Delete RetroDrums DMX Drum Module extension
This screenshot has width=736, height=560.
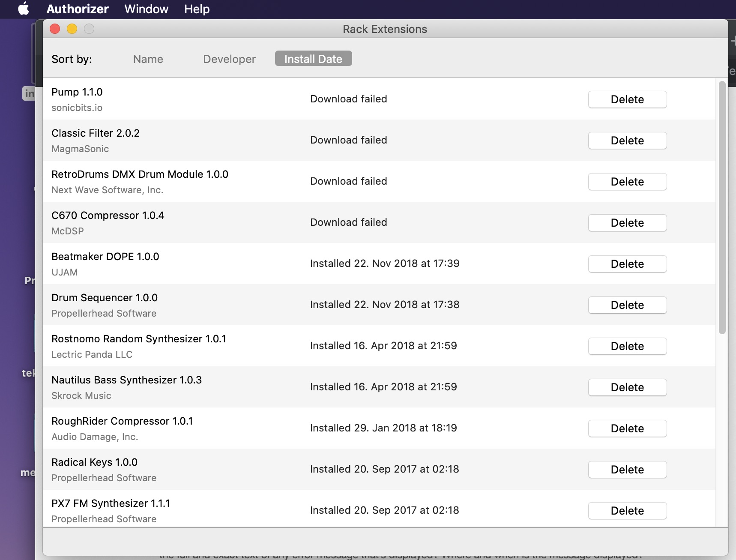[627, 182]
